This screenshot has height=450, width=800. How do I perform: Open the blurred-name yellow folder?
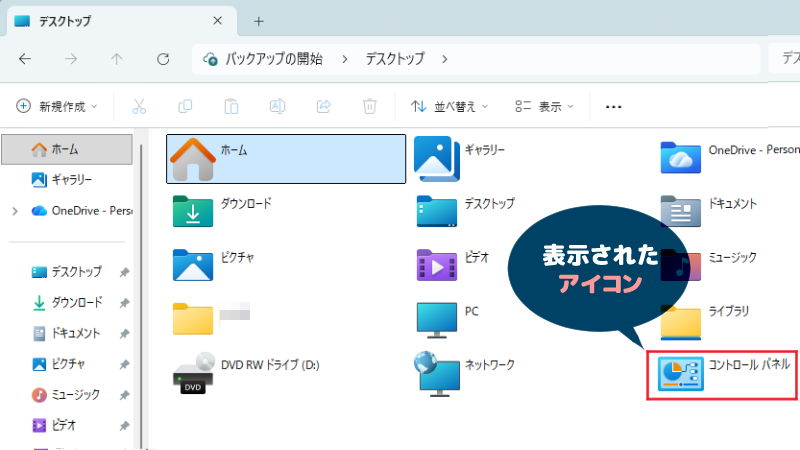pyautogui.click(x=211, y=318)
